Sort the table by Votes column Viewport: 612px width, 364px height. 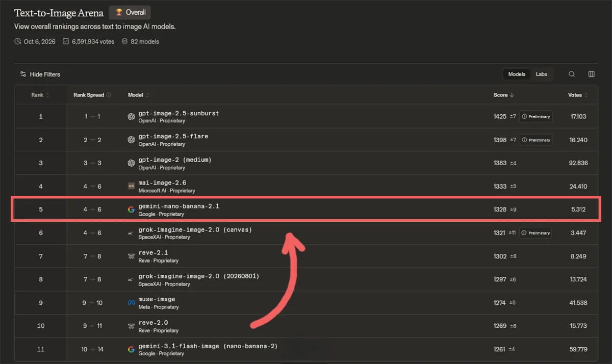(x=578, y=95)
